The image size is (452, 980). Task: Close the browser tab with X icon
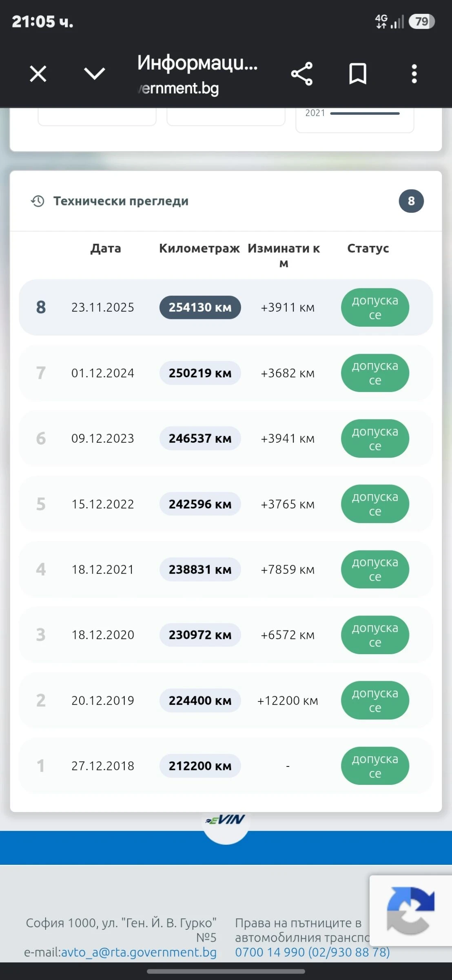[x=38, y=74]
